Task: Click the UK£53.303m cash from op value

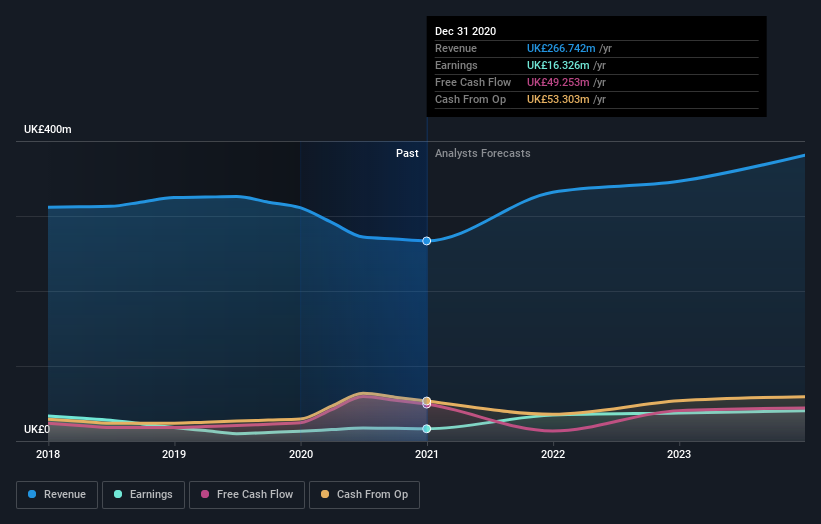Action: point(558,99)
